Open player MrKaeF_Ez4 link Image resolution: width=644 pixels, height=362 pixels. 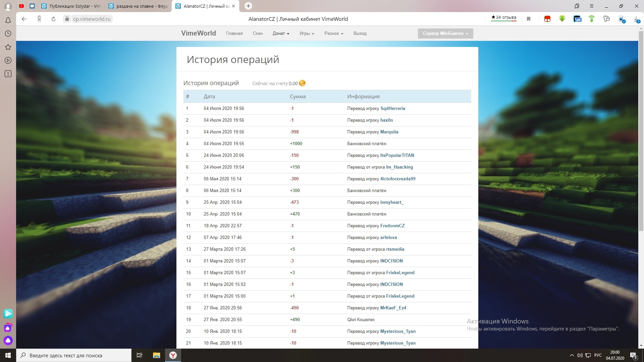click(x=393, y=308)
